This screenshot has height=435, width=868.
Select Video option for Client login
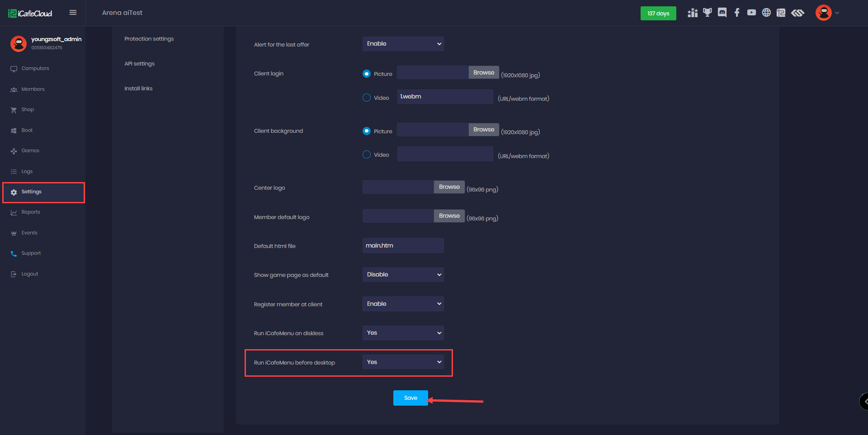[x=367, y=98]
